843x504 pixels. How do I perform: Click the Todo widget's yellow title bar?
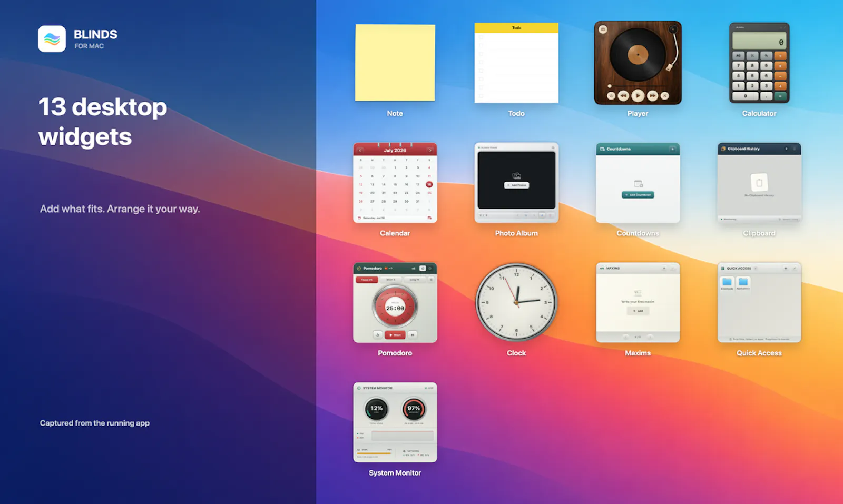[516, 28]
